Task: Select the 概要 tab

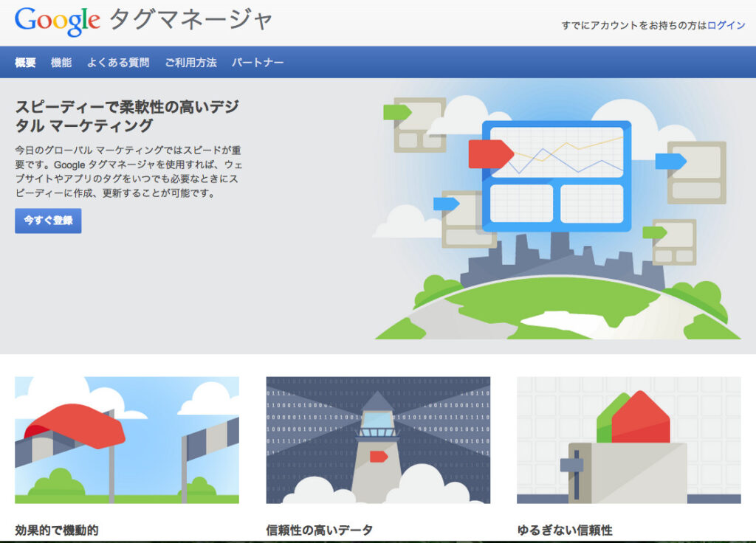Action: click(x=25, y=63)
